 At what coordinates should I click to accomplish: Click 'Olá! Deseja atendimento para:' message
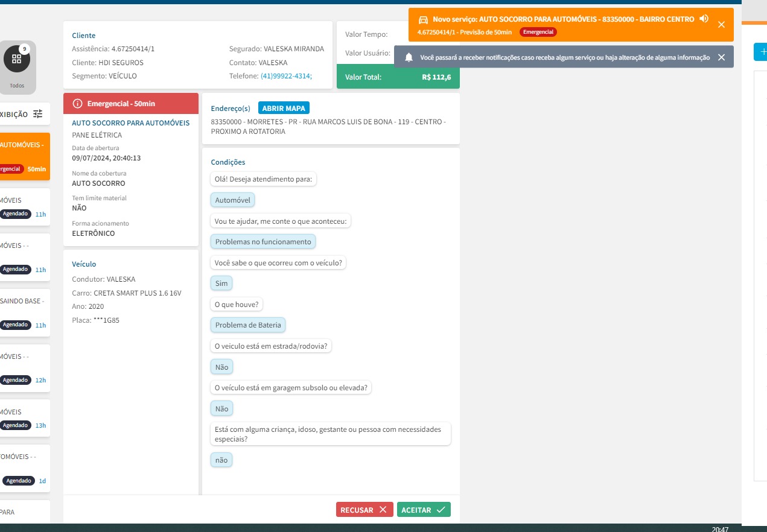tap(264, 179)
